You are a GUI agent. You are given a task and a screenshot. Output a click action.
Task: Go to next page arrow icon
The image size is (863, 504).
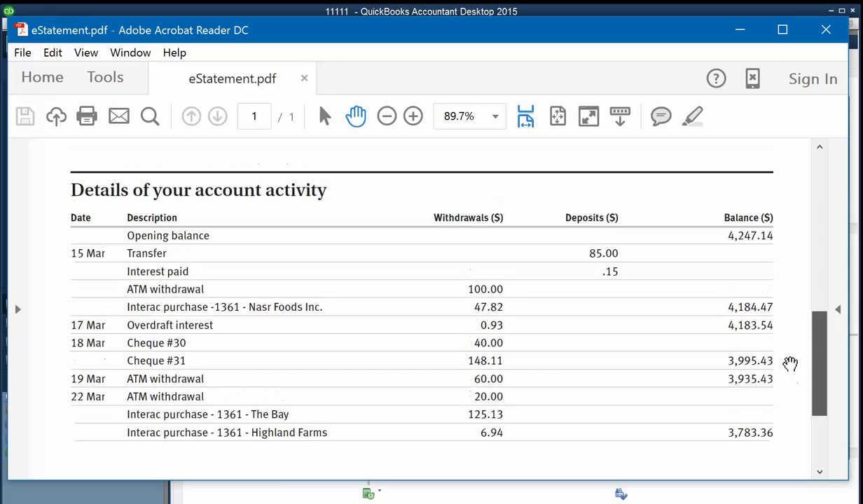[x=218, y=116]
